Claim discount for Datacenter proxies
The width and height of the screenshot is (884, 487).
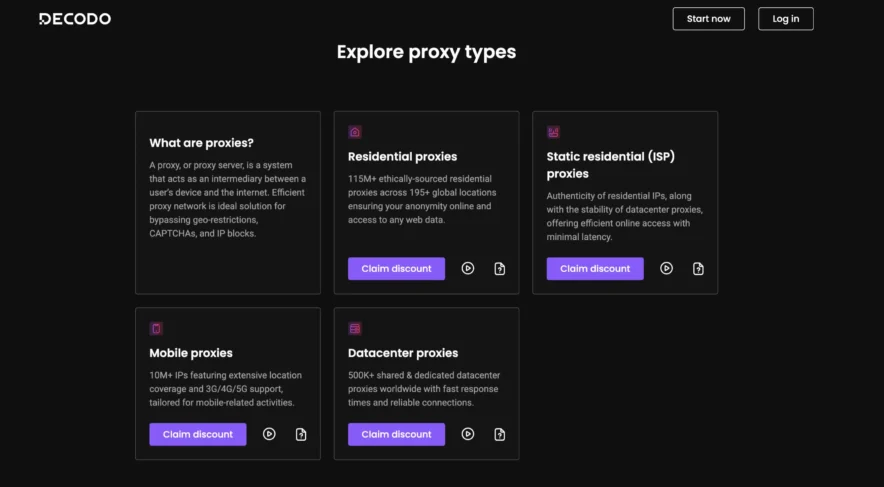point(396,434)
